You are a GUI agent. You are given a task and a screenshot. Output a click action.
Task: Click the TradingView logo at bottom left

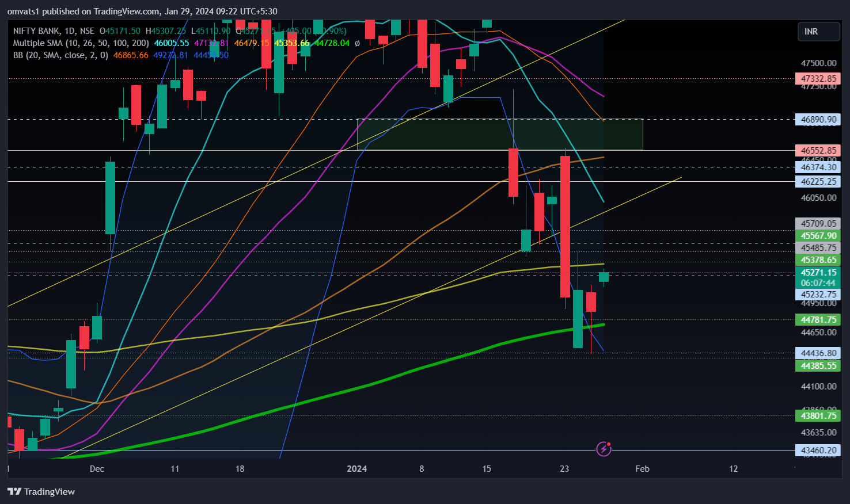click(41, 491)
